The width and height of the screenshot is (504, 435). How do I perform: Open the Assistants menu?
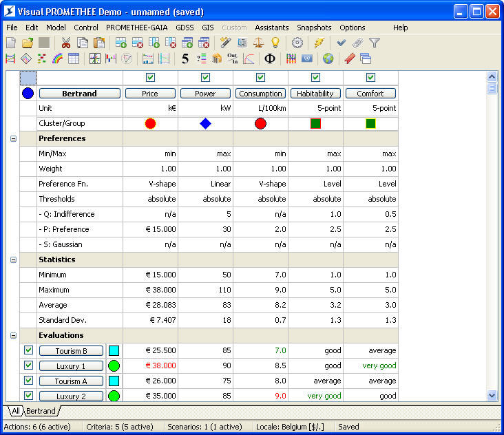click(271, 28)
